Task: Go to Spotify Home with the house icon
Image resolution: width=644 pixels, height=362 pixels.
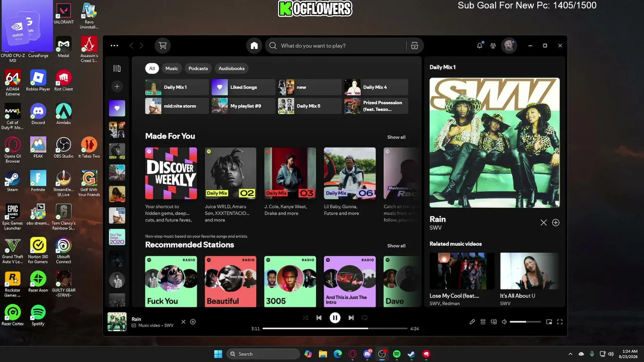Action: (x=254, y=46)
